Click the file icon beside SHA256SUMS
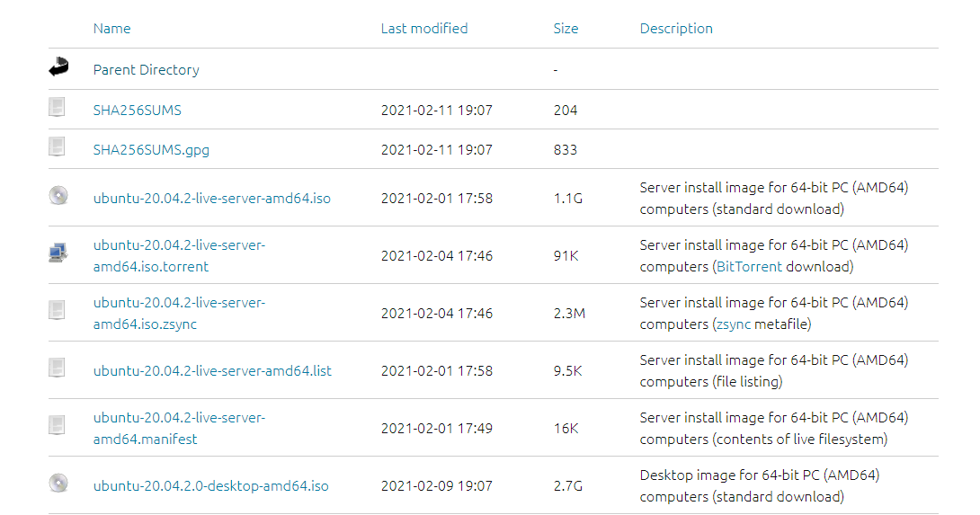 point(57,107)
